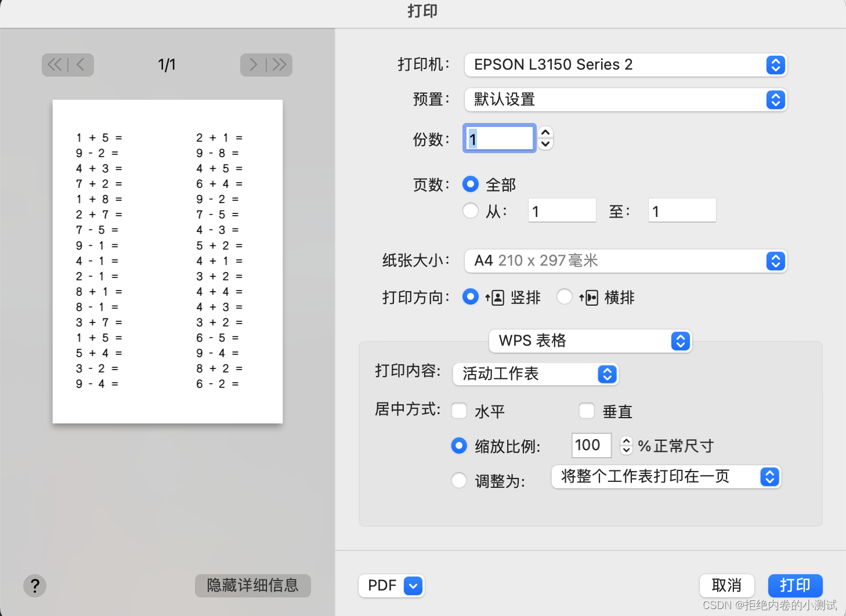Click the scale percentage stepper

[x=626, y=445]
